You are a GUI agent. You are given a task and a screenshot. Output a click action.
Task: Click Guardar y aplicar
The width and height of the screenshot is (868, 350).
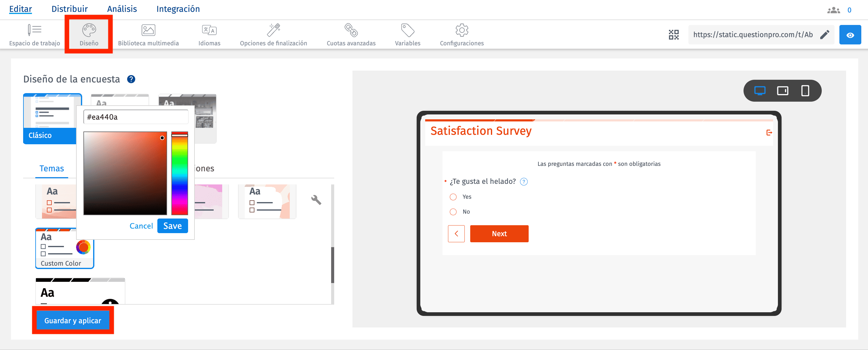coord(73,320)
